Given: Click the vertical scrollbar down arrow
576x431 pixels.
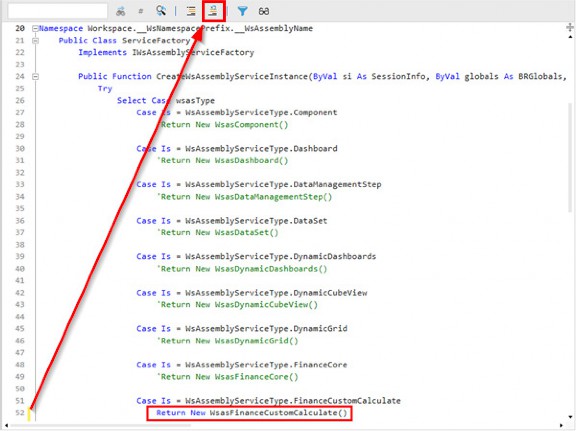Looking at the screenshot, I should pyautogui.click(x=570, y=417).
